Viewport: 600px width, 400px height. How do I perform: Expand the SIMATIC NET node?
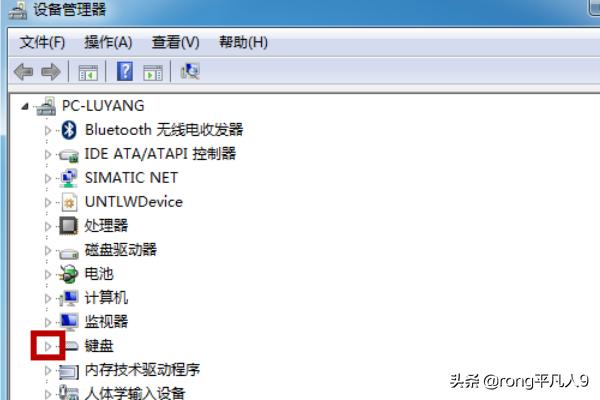tap(46, 178)
